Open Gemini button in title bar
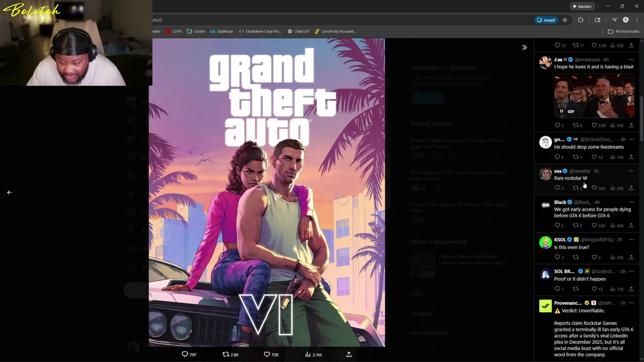The height and width of the screenshot is (362, 644). tap(582, 7)
